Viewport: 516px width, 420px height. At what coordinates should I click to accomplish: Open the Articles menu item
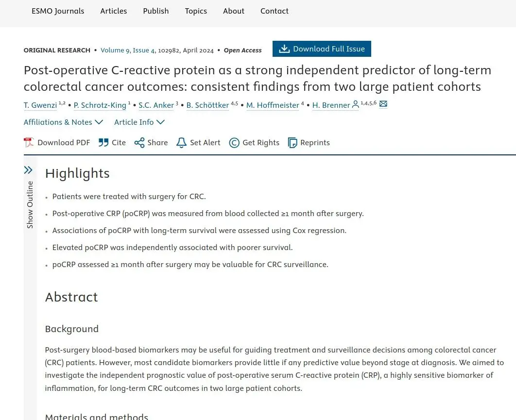[x=114, y=11]
